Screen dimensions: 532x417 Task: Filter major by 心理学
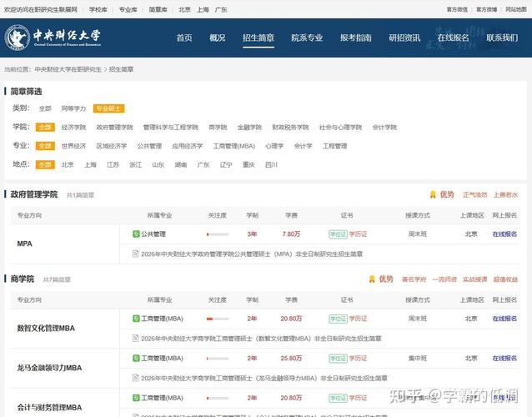[274, 146]
